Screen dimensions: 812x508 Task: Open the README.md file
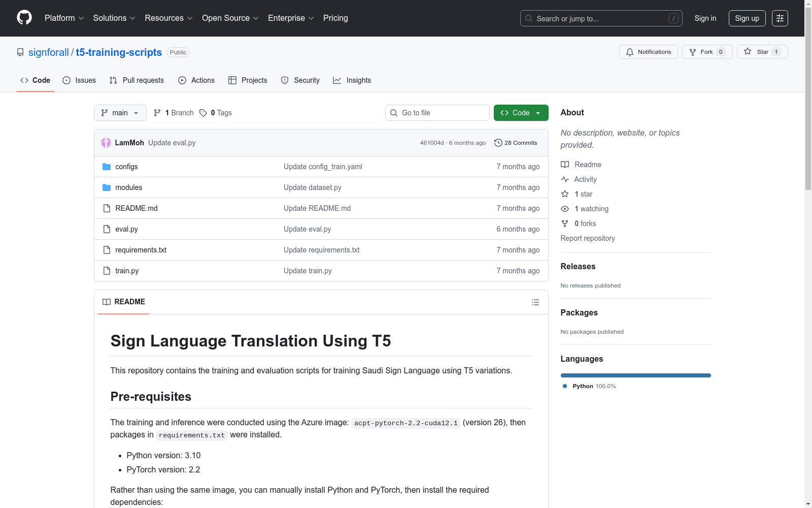click(137, 208)
